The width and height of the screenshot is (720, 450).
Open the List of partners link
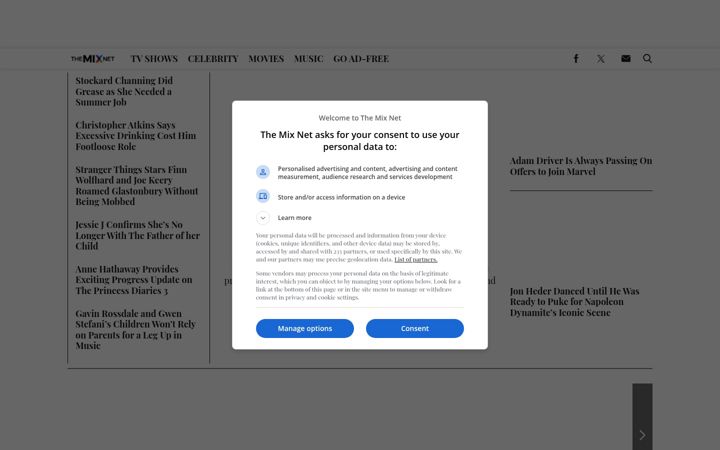[416, 259]
